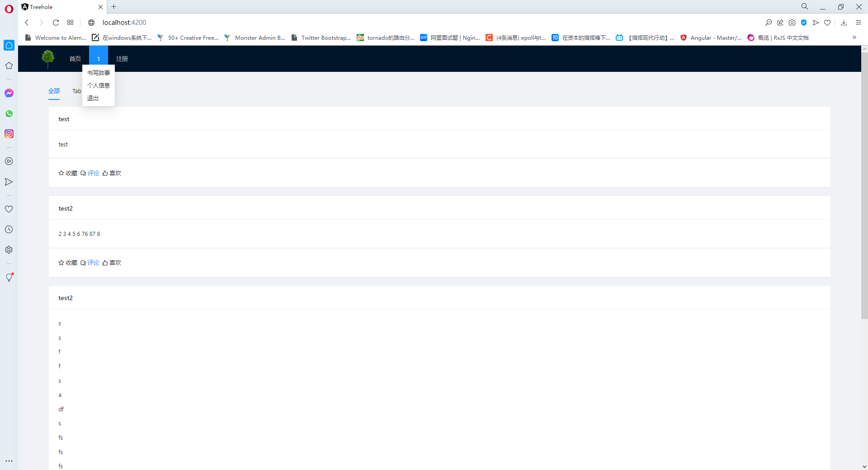Click the edit-page icon in address bar
The width and height of the screenshot is (868, 470).
point(780,23)
